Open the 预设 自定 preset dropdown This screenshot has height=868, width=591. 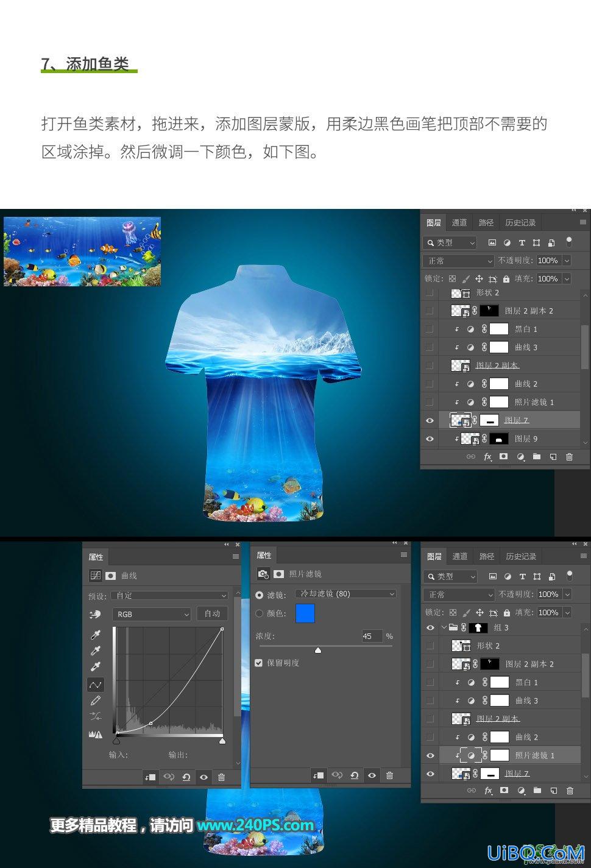pos(169,596)
